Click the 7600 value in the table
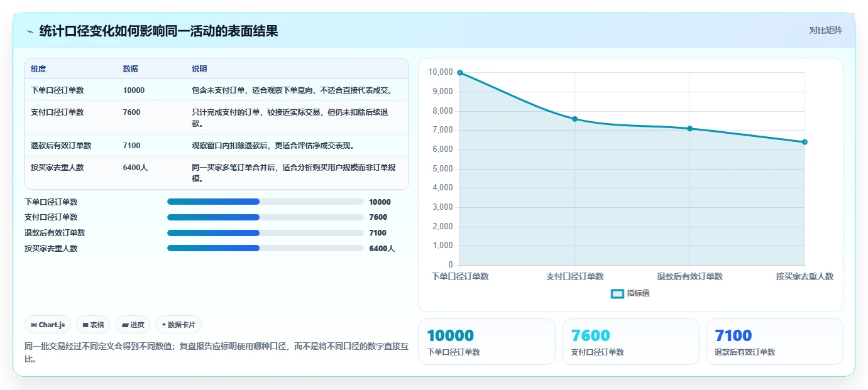Screen dimensions: 868x390 (132, 112)
